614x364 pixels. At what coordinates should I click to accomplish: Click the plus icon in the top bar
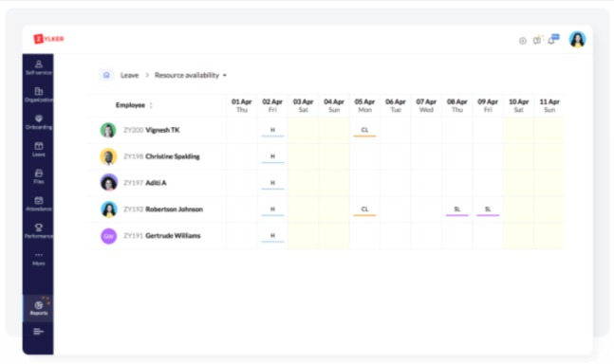(x=522, y=41)
